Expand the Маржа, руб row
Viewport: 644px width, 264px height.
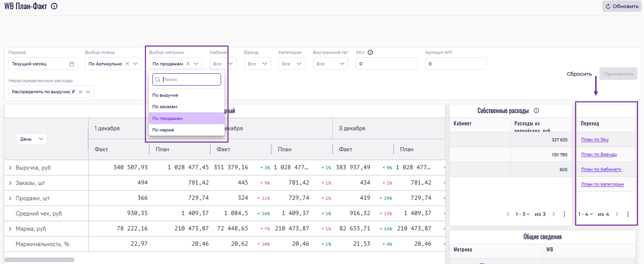(x=10, y=229)
